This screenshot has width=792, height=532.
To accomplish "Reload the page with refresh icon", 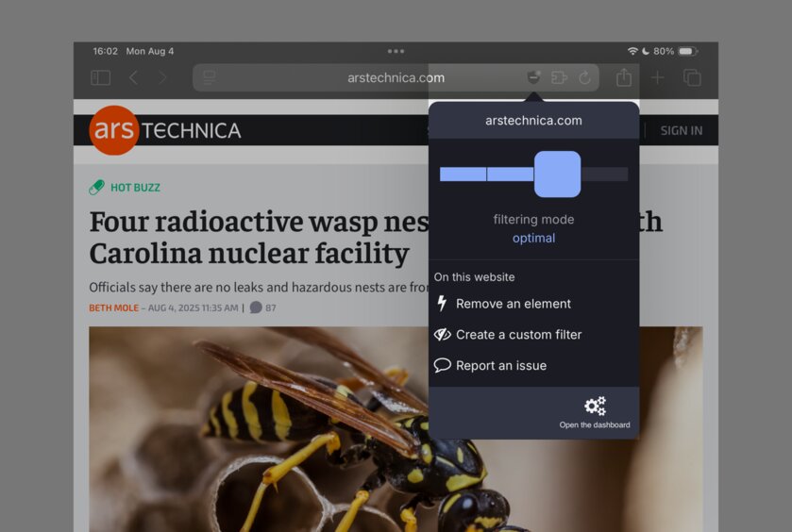I will tap(584, 77).
